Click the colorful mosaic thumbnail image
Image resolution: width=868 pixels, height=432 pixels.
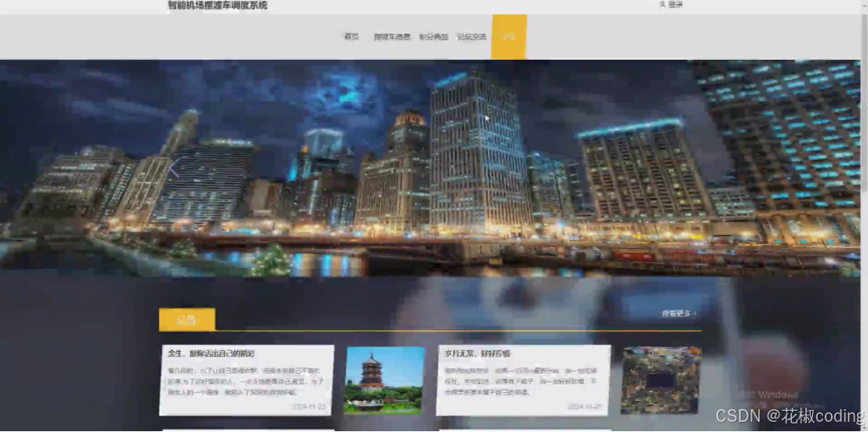coord(661,380)
